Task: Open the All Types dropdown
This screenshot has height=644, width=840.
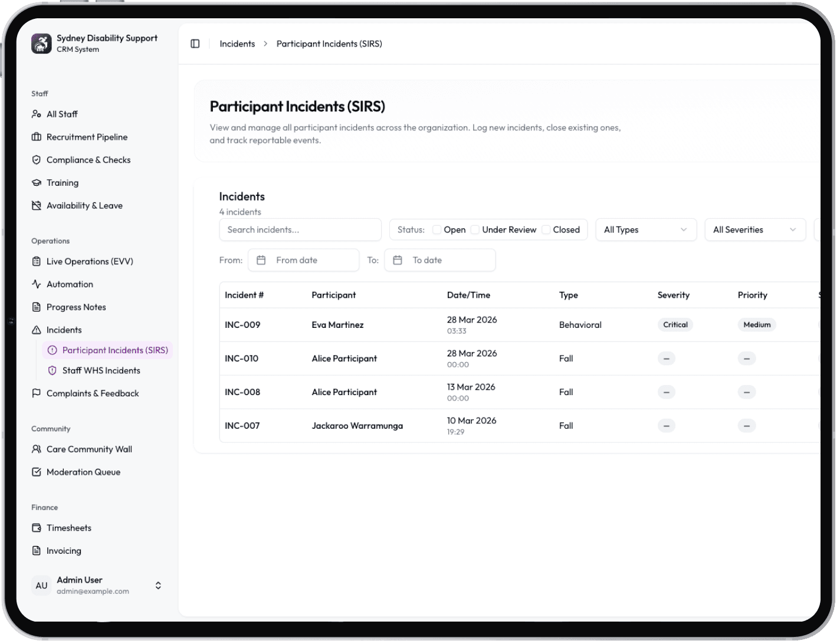Action: [x=646, y=230]
